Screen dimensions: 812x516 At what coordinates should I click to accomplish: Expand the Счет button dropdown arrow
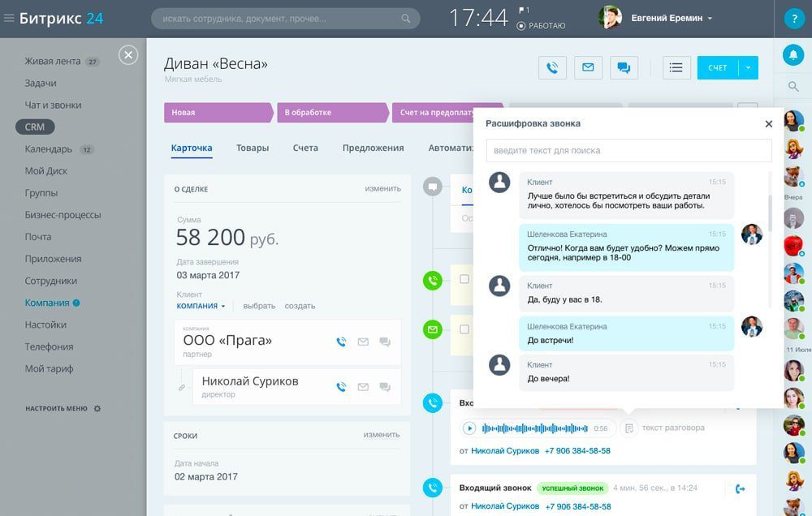[748, 68]
